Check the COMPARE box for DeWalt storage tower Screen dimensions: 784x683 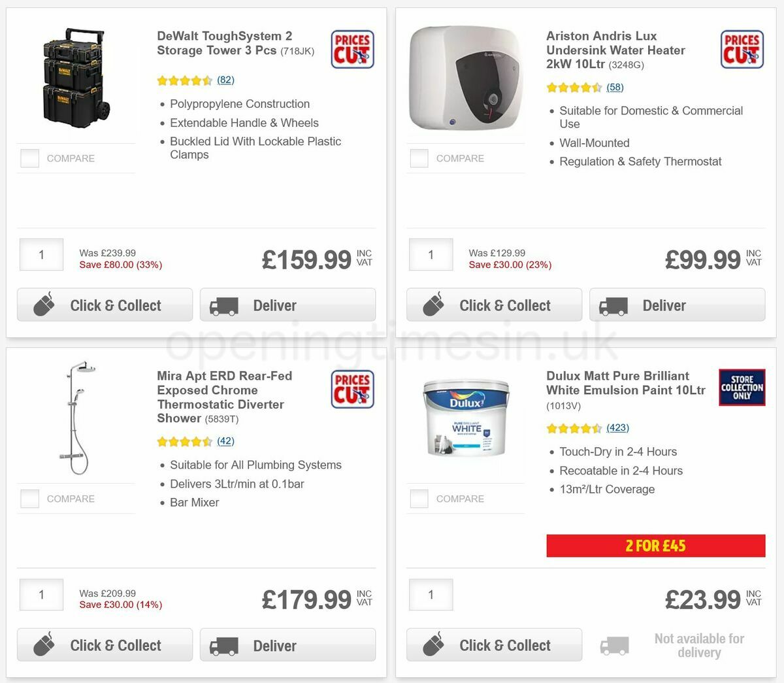pyautogui.click(x=29, y=158)
